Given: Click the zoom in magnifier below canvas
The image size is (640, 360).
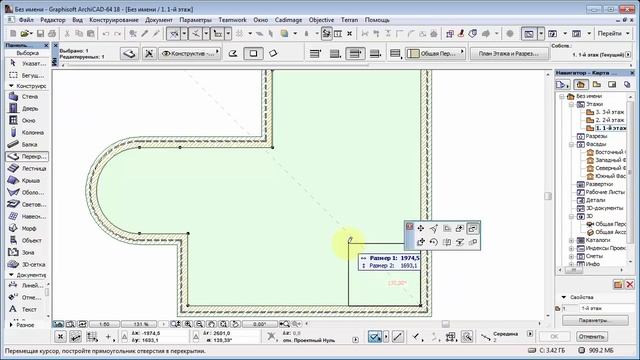Looking at the screenshot, I should pyautogui.click(x=188, y=324).
